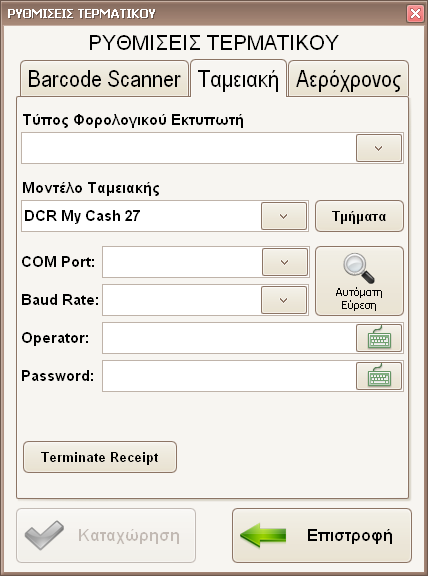This screenshot has width=428, height=576.
Task: Open on-screen keyboard for Password field
Action: [x=379, y=376]
